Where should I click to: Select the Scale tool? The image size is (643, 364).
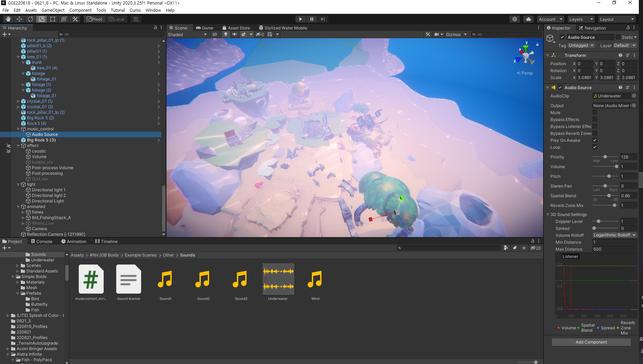click(42, 19)
